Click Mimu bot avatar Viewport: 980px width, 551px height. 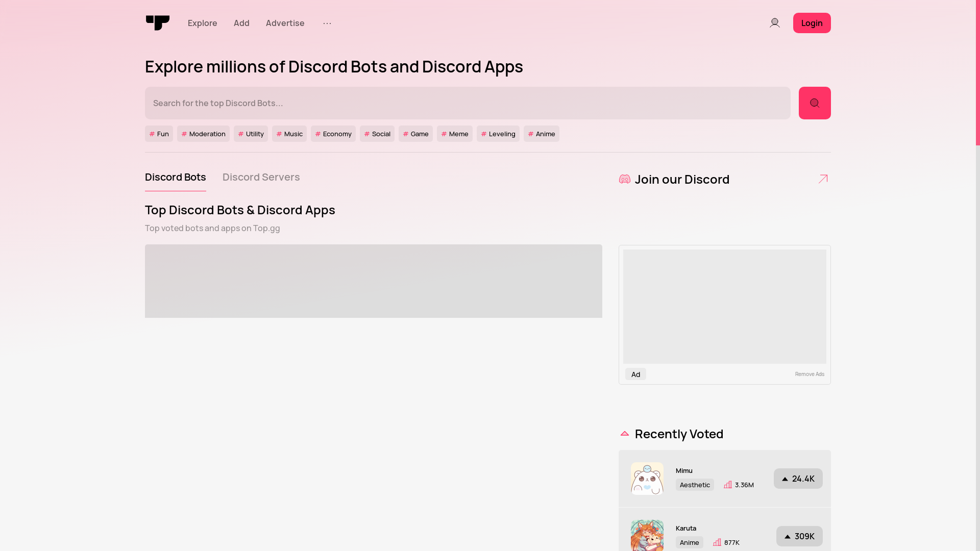click(x=647, y=479)
